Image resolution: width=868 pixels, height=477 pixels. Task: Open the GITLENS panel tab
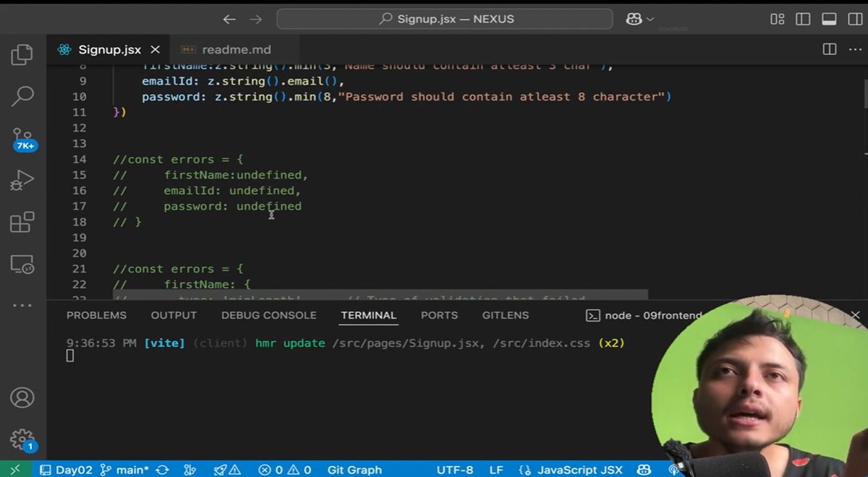[x=506, y=315]
